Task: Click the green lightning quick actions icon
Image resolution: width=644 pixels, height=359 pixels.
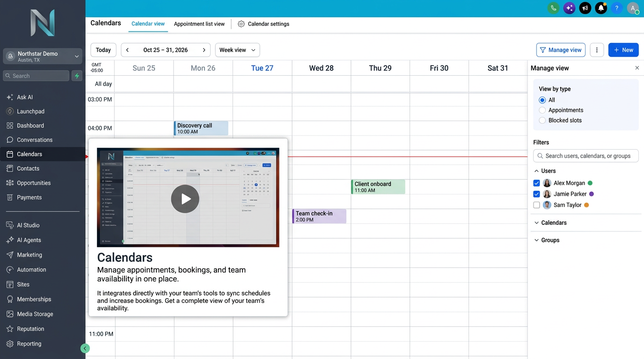Action: coord(77,76)
